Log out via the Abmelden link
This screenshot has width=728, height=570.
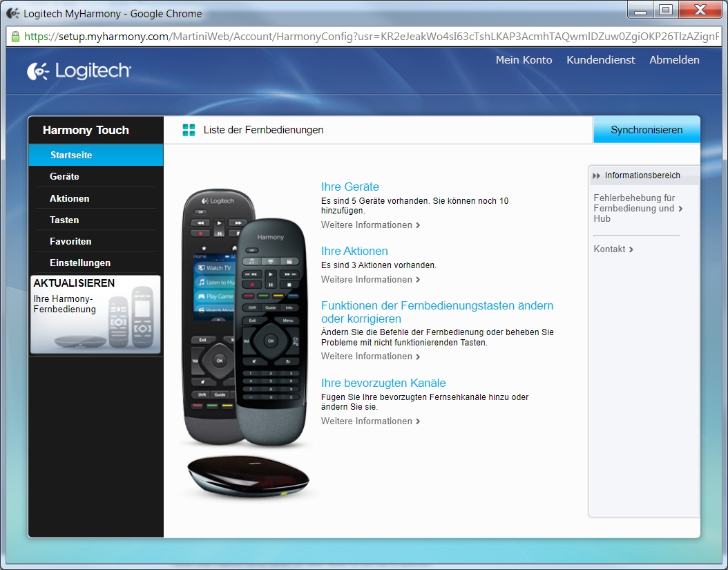674,60
